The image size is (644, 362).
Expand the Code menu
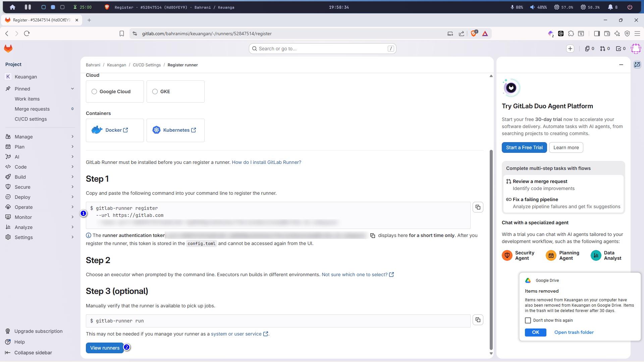click(x=40, y=167)
